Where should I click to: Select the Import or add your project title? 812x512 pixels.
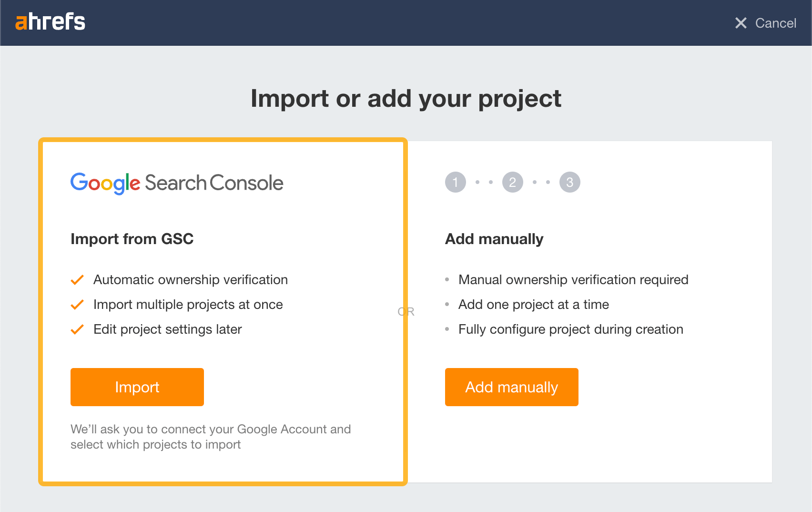pos(406,99)
